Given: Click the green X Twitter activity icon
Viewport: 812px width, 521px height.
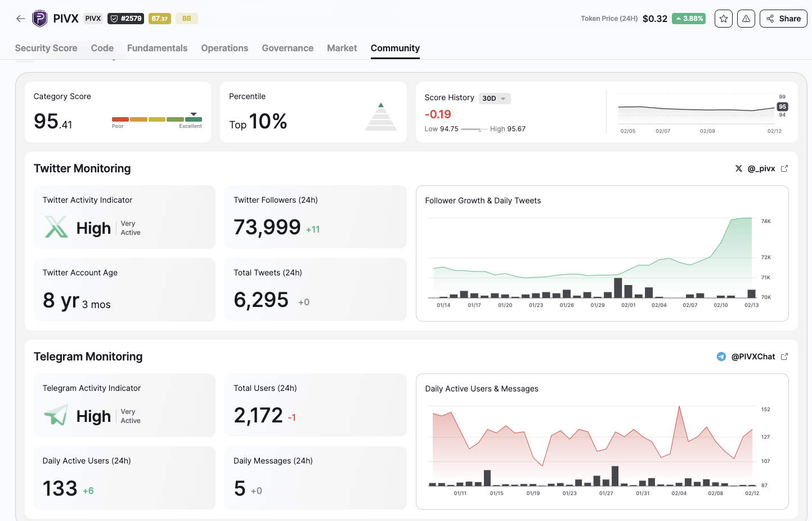Looking at the screenshot, I should click(56, 227).
